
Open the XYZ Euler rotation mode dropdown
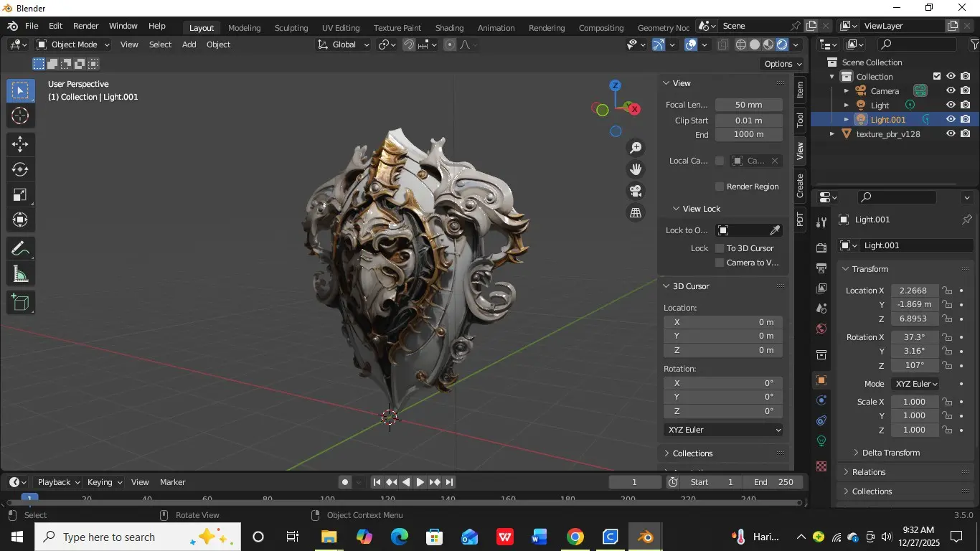915,384
